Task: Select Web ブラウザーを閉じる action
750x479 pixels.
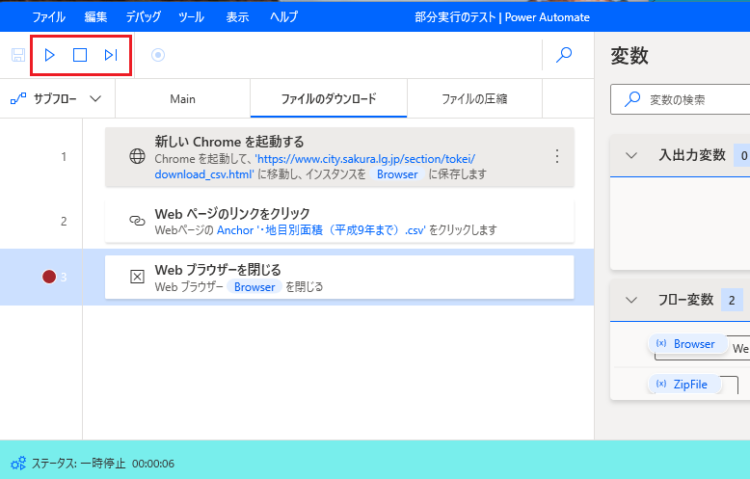Action: 340,277
